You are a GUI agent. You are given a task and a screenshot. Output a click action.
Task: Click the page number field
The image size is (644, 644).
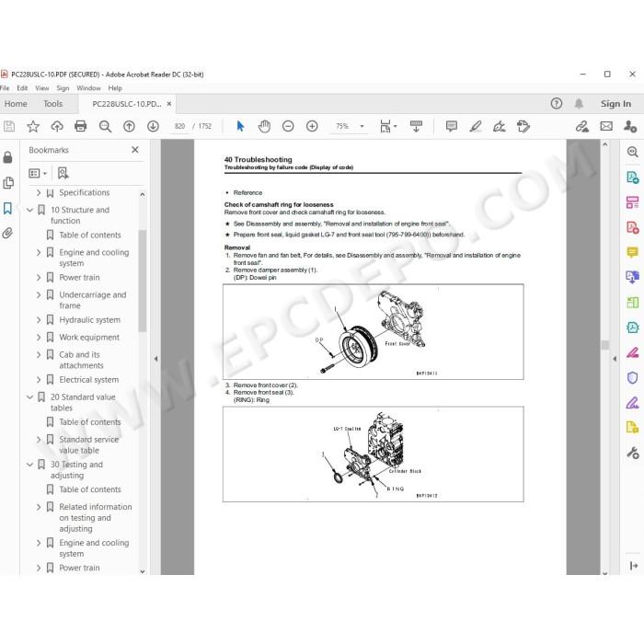[x=179, y=126]
